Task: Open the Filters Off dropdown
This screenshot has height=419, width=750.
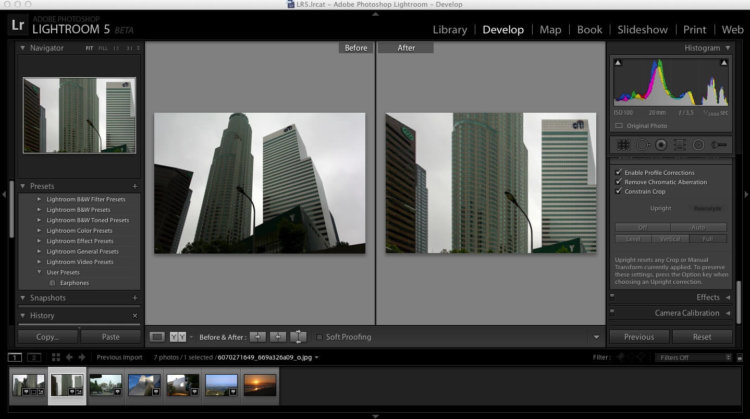Action: pos(694,357)
